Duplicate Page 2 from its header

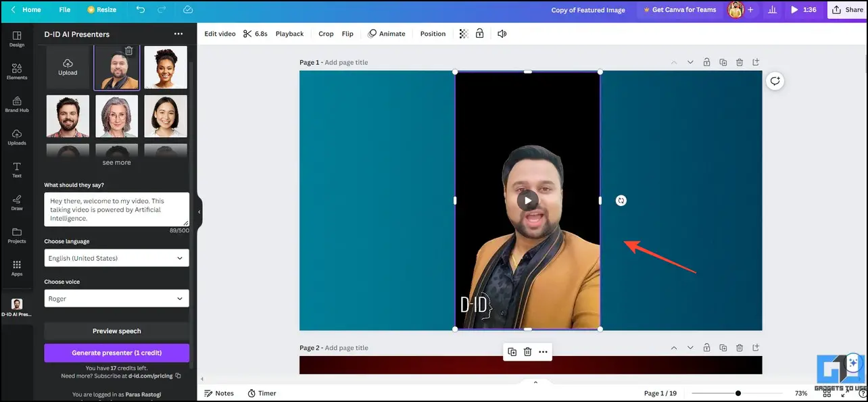(723, 348)
